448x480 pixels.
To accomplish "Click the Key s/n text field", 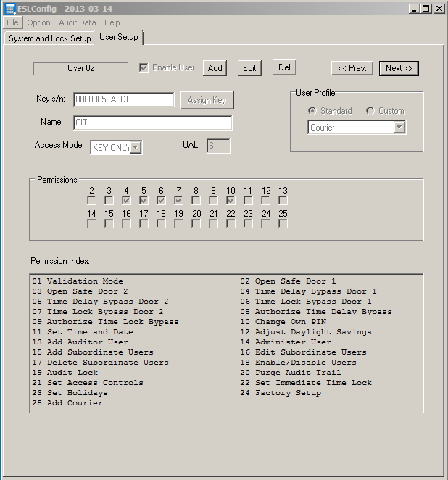I will tap(123, 99).
